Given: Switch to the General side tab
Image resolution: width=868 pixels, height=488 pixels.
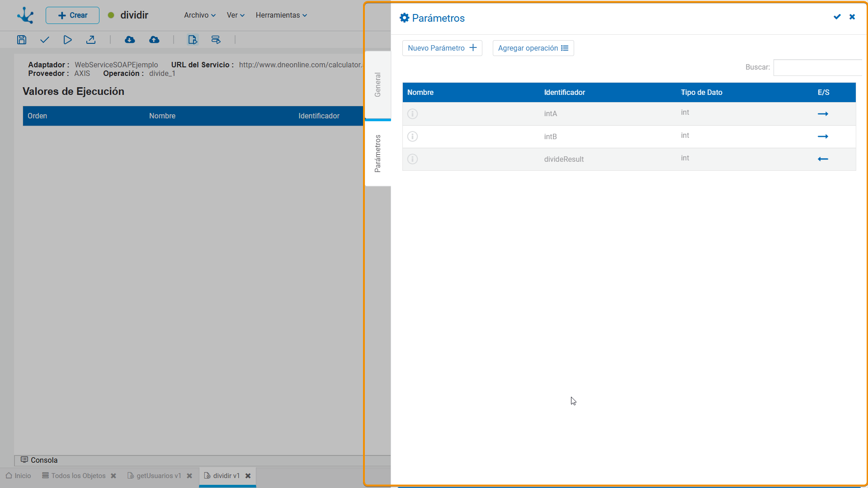Looking at the screenshot, I should tap(378, 85).
